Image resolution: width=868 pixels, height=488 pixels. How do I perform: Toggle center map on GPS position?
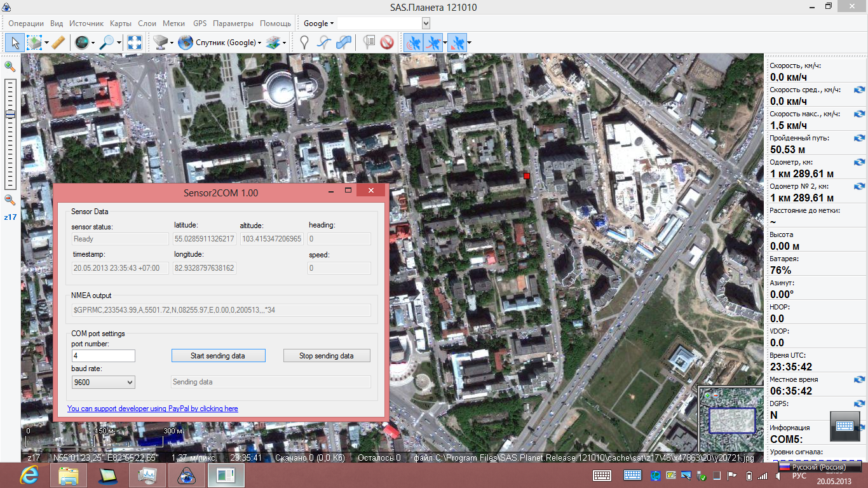pyautogui.click(x=456, y=43)
